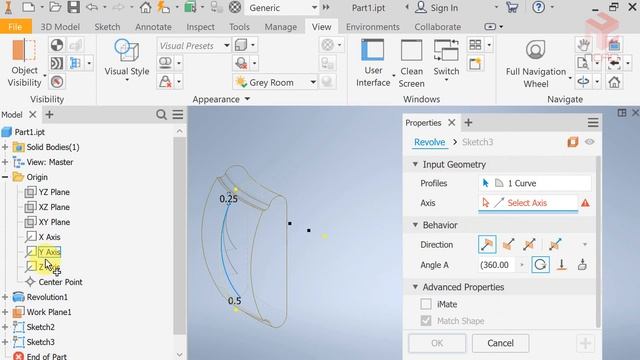This screenshot has height=360, width=640.
Task: Click the Save icon in quick access
Action: point(73,7)
